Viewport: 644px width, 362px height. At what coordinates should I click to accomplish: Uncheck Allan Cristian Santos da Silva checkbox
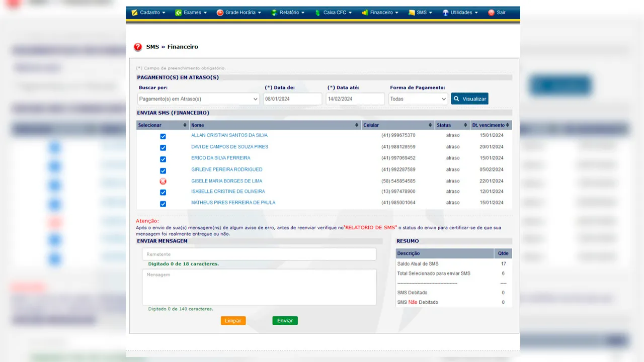(x=163, y=136)
